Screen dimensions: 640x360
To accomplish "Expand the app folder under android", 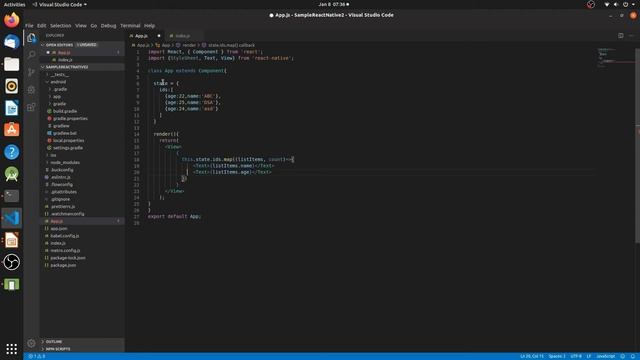I will [x=57, y=96].
